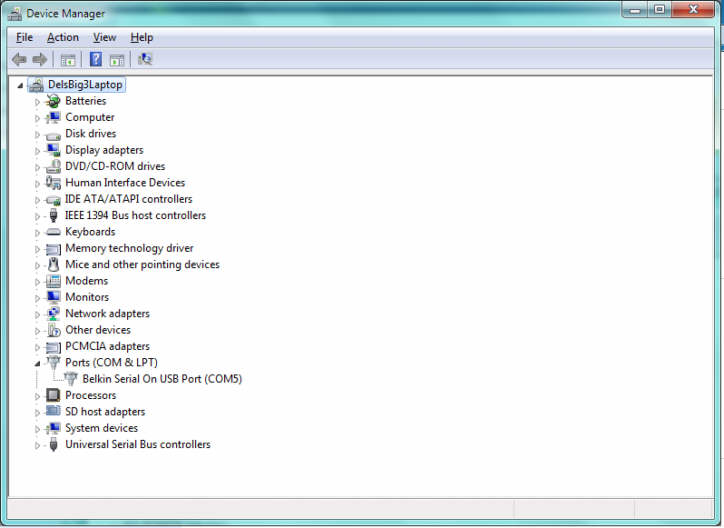This screenshot has height=528, width=724.
Task: Click the IDE ATA/ATAPI controllers icon
Action: pyautogui.click(x=54, y=200)
